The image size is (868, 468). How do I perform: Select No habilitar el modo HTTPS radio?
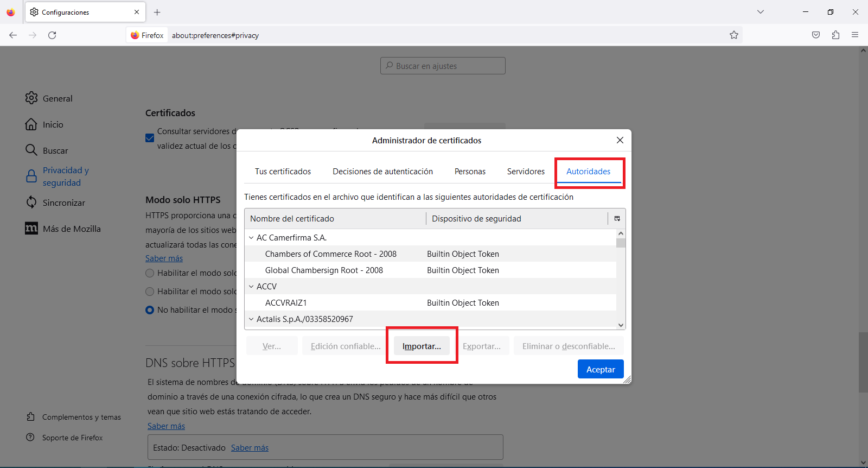[150, 310]
